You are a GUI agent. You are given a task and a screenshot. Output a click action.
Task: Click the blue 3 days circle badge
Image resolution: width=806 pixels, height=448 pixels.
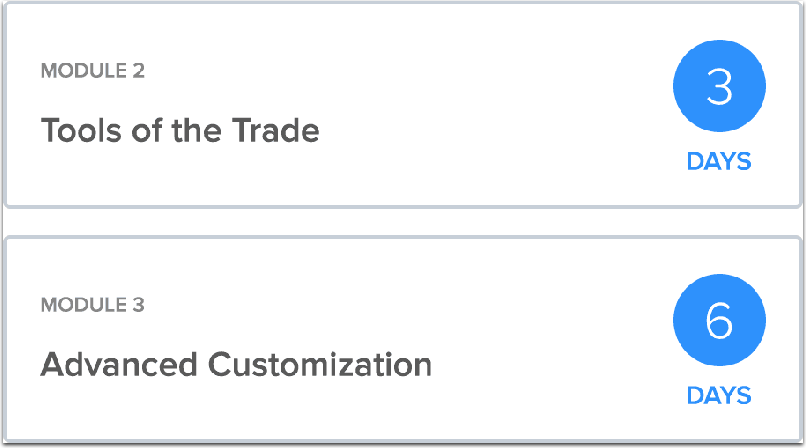(719, 86)
